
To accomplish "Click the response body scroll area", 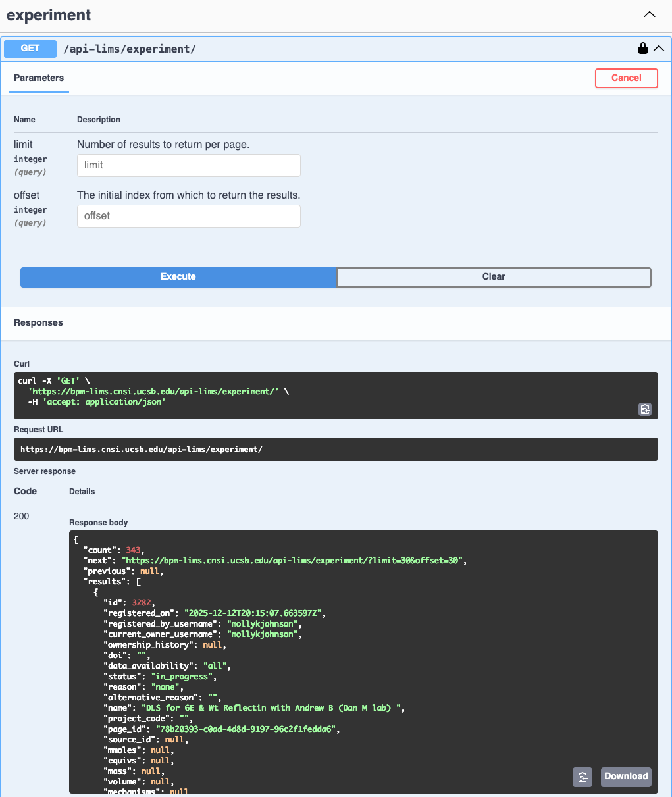I will [362, 658].
